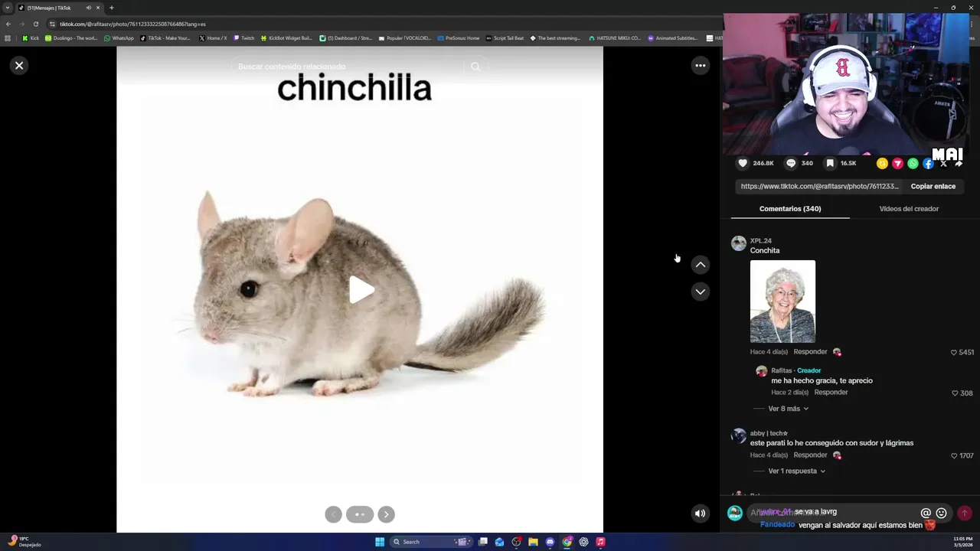Viewport: 980px width, 551px height.
Task: Play the chinchilla photo slideshow
Action: click(x=361, y=290)
